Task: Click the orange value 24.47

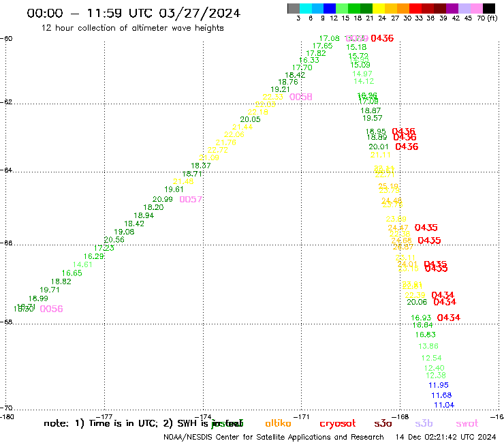Action: 398,228
